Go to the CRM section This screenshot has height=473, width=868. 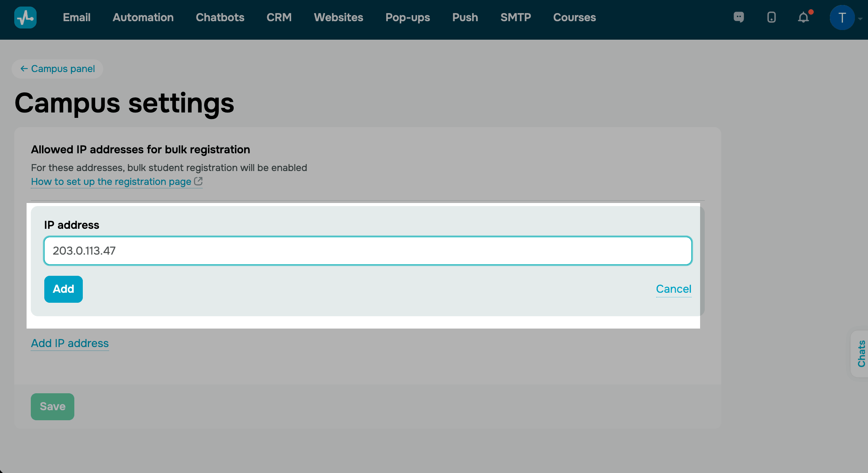tap(279, 17)
